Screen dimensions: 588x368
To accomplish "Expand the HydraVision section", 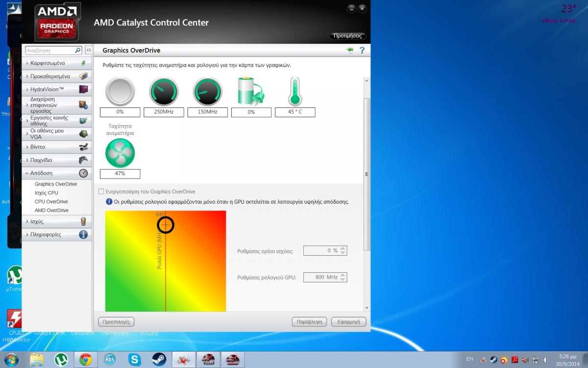I will [x=57, y=89].
